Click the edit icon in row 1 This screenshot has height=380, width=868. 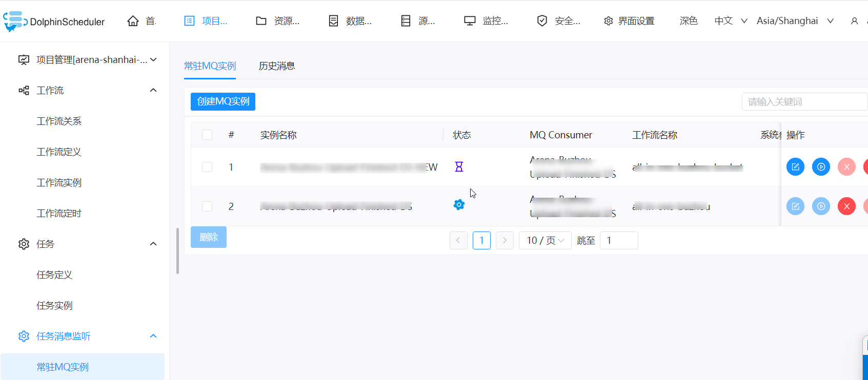795,167
